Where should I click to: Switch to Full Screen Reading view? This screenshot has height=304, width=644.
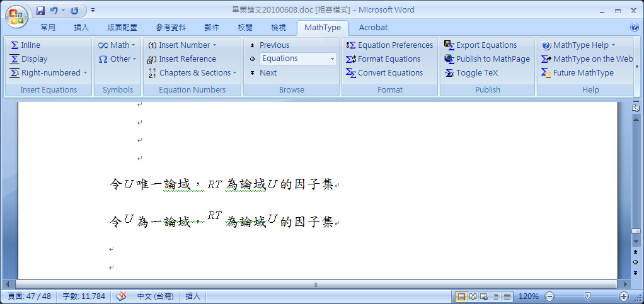473,296
